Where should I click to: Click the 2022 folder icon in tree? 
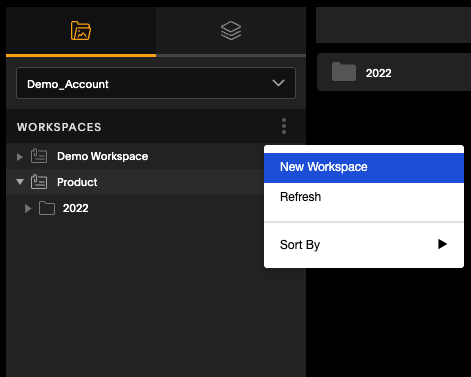(x=47, y=208)
